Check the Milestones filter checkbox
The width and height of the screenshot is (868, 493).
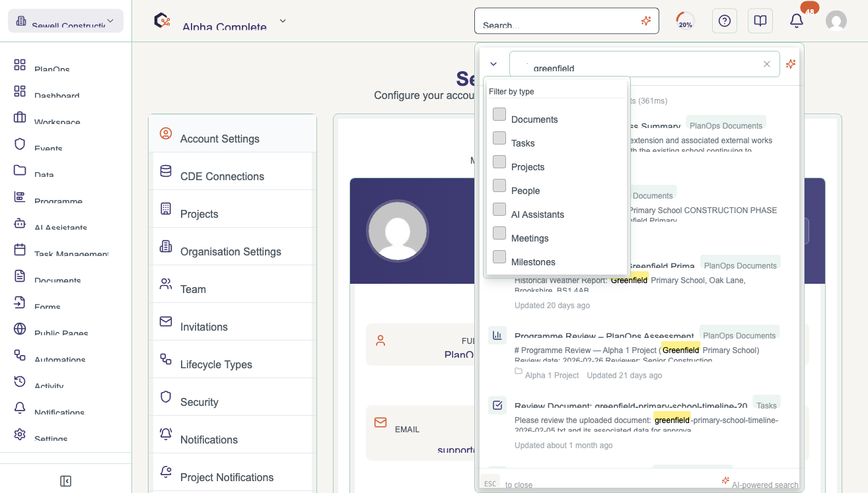(499, 257)
